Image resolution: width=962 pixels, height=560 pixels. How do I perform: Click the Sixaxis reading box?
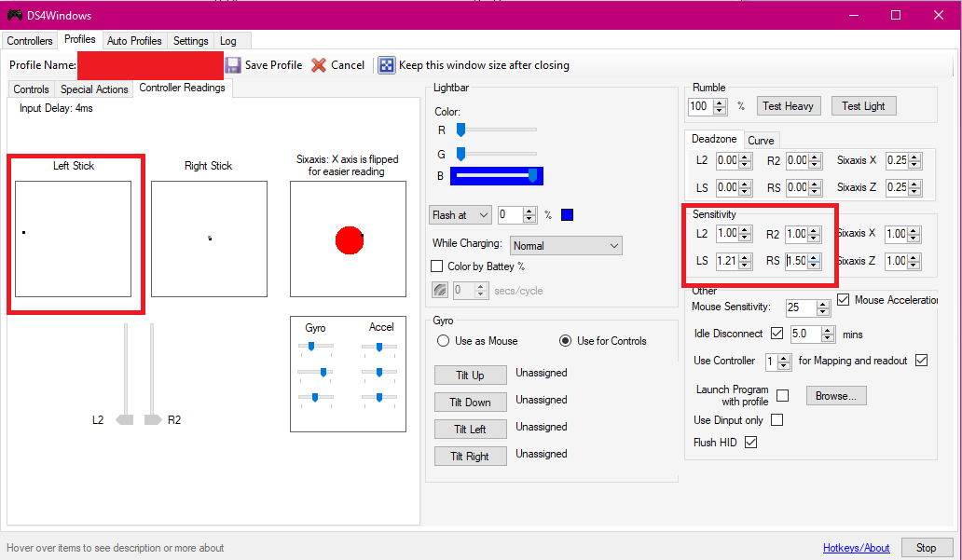pyautogui.click(x=348, y=239)
